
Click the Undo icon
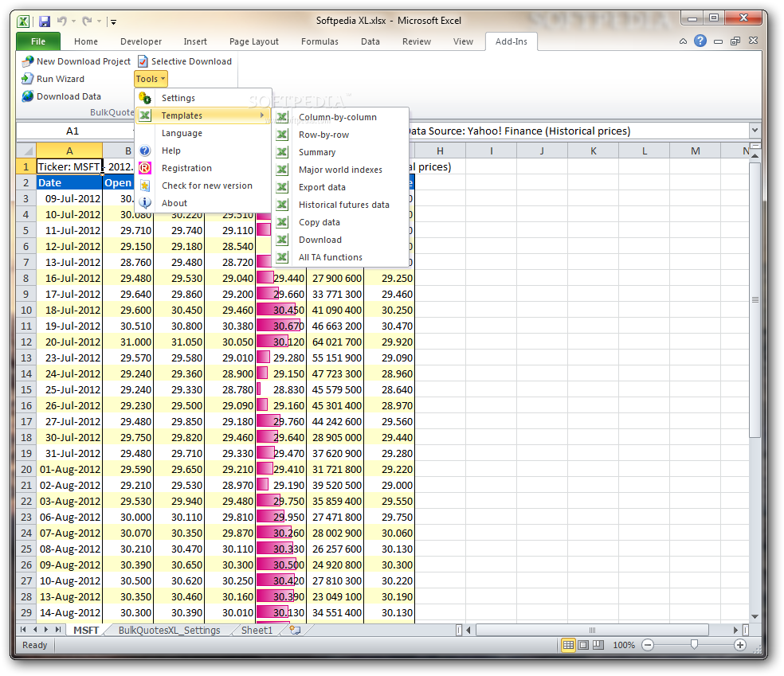62,21
